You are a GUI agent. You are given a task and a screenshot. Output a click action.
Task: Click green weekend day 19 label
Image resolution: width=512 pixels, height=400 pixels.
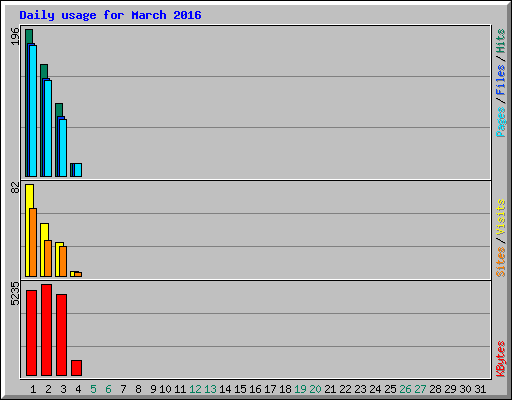click(x=300, y=389)
